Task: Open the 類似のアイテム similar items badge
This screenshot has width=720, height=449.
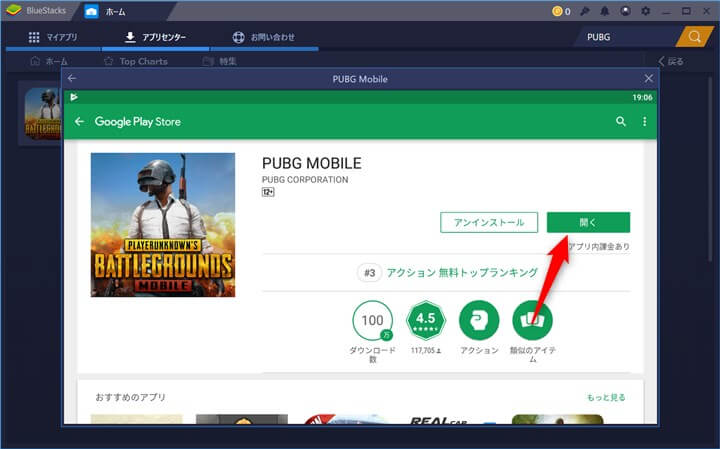Action: pos(532,320)
